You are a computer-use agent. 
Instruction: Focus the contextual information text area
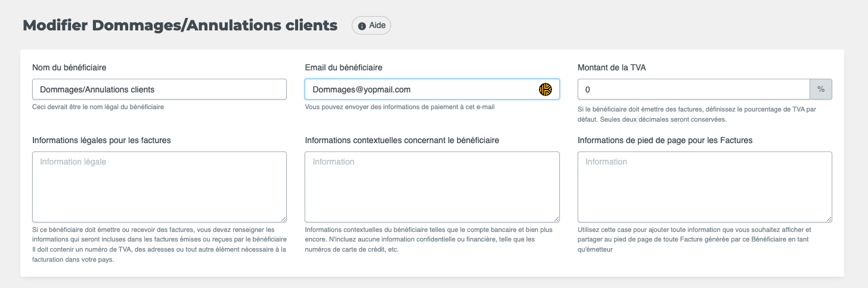coord(432,187)
